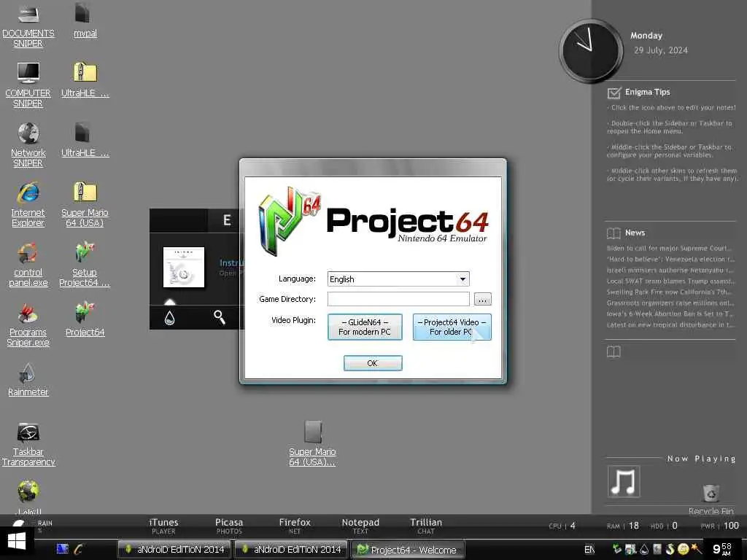
Task: Open Picasa PHOTOS launcher
Action: pos(229,526)
